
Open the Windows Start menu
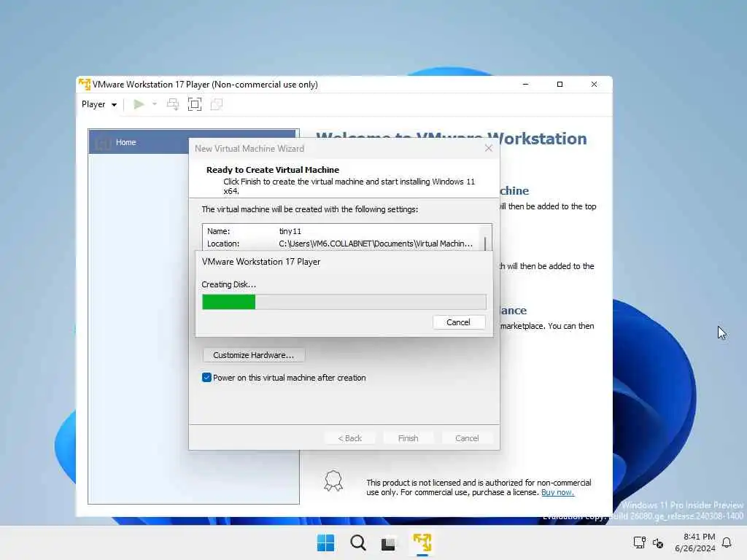coord(326,542)
